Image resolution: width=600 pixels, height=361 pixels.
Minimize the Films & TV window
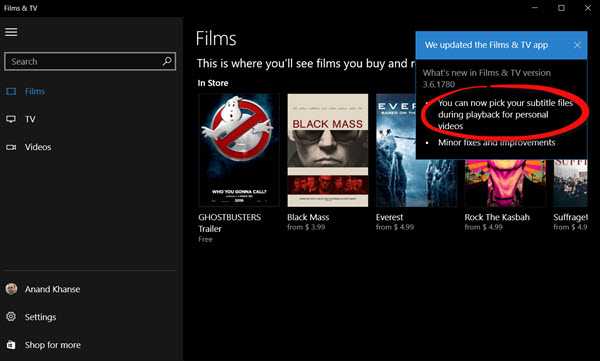[535, 8]
